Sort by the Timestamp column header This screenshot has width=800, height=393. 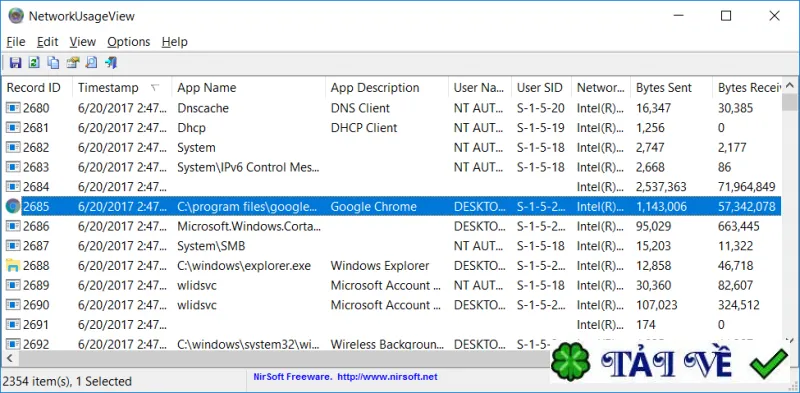[x=122, y=88]
